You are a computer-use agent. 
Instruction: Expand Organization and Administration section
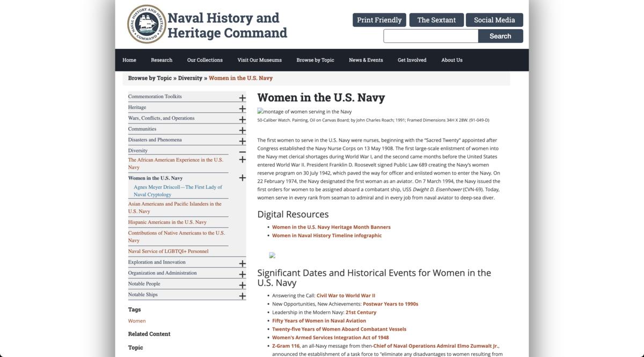(242, 274)
